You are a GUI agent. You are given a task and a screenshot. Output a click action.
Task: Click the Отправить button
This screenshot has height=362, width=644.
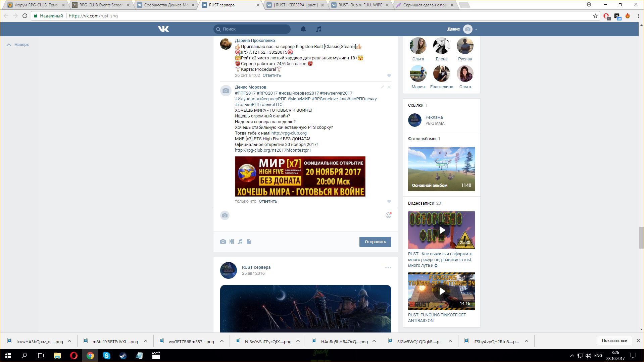375,242
